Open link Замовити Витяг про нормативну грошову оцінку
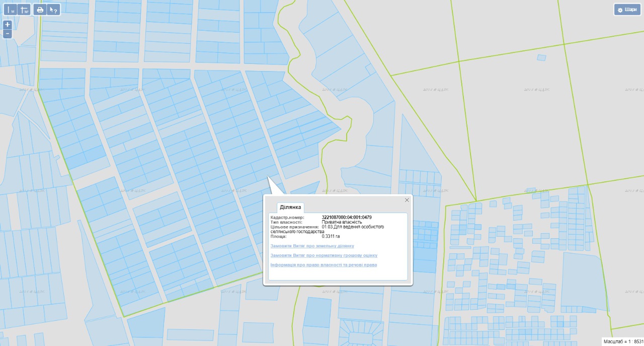This screenshot has height=346, width=644. point(324,255)
